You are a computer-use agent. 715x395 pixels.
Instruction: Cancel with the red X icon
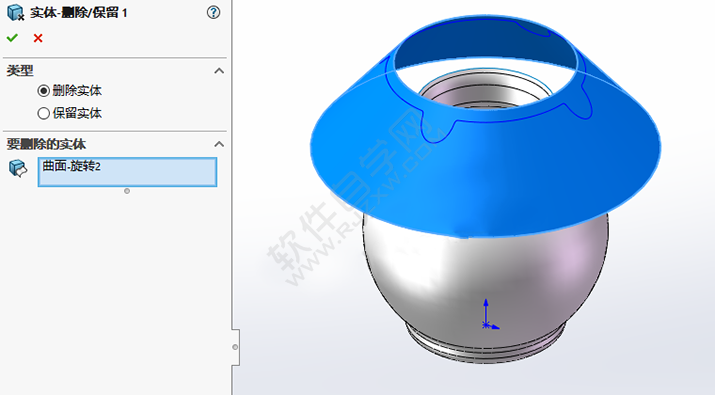coord(38,38)
